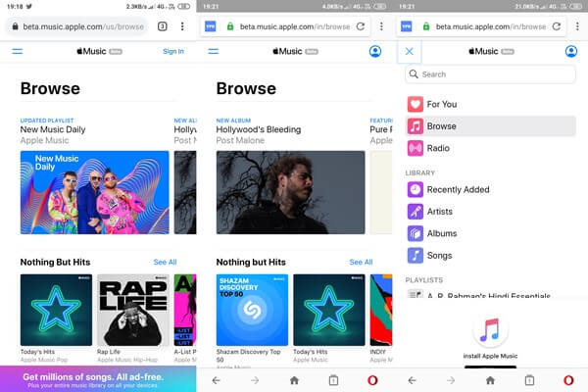
Task: Reload page in the right screen browser
Action: (557, 26)
